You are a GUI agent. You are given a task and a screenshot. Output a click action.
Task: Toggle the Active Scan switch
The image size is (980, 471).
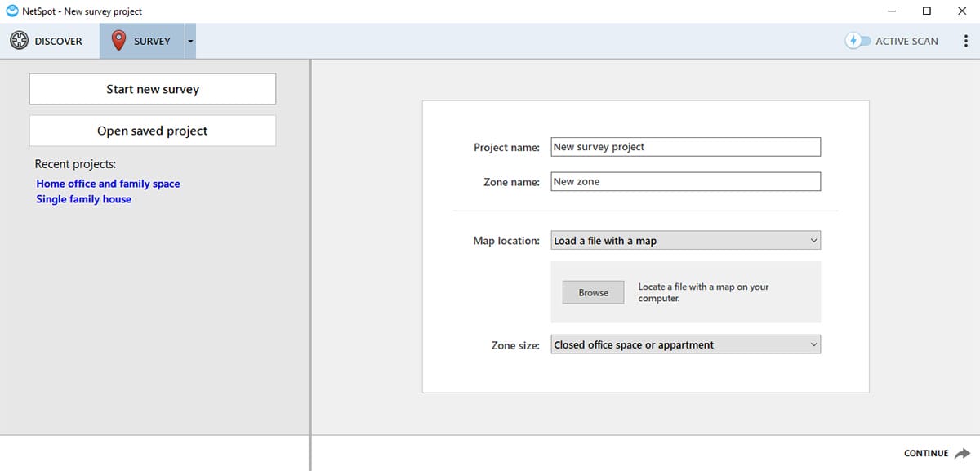(x=857, y=41)
